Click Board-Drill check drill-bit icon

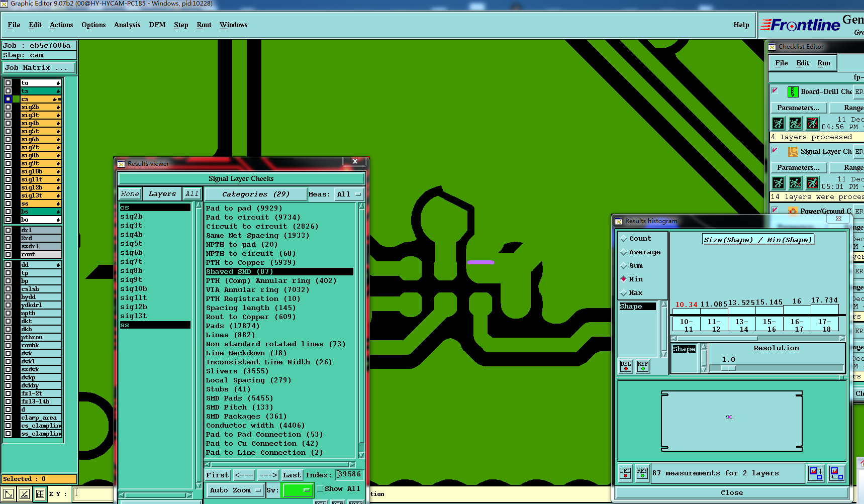[x=793, y=91]
